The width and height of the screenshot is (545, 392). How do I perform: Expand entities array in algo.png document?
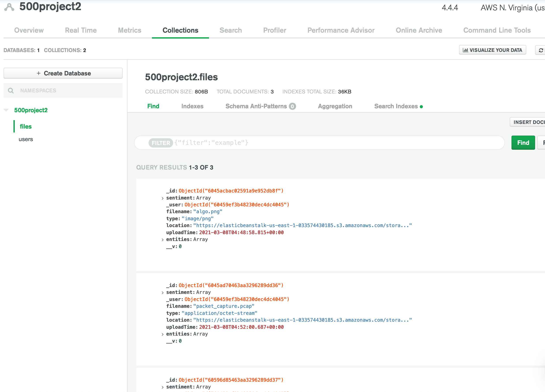(x=163, y=240)
